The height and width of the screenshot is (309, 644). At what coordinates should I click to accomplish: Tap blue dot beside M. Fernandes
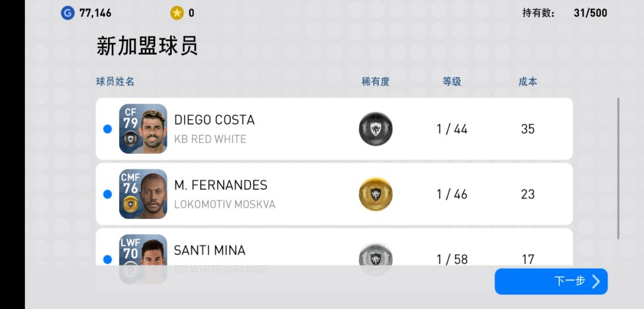pos(108,194)
